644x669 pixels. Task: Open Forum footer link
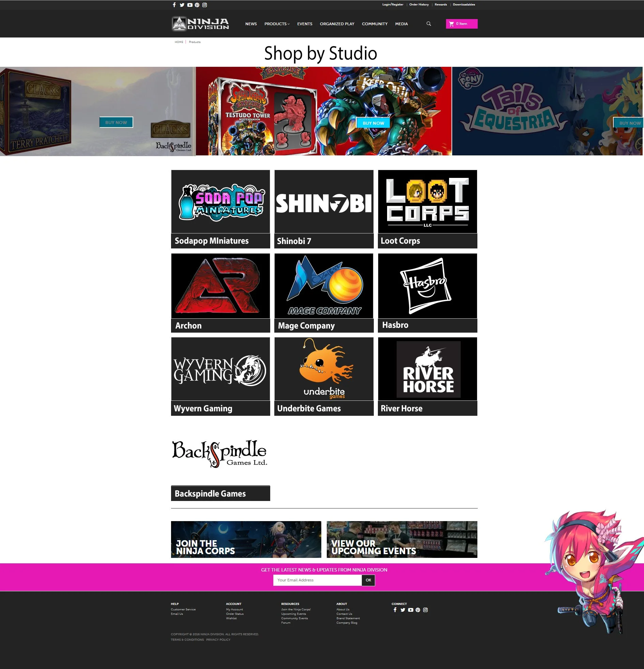286,623
